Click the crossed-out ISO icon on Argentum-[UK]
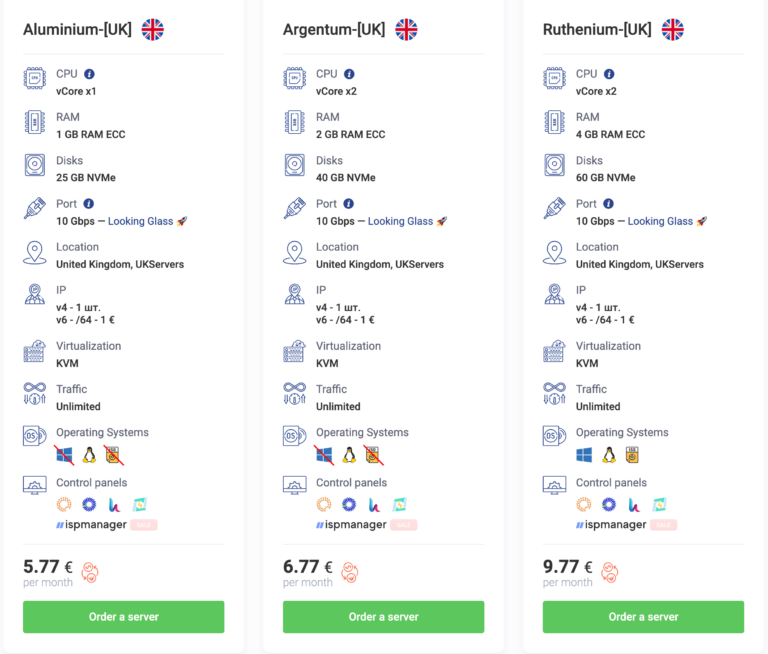This screenshot has height=654, width=768. (373, 455)
